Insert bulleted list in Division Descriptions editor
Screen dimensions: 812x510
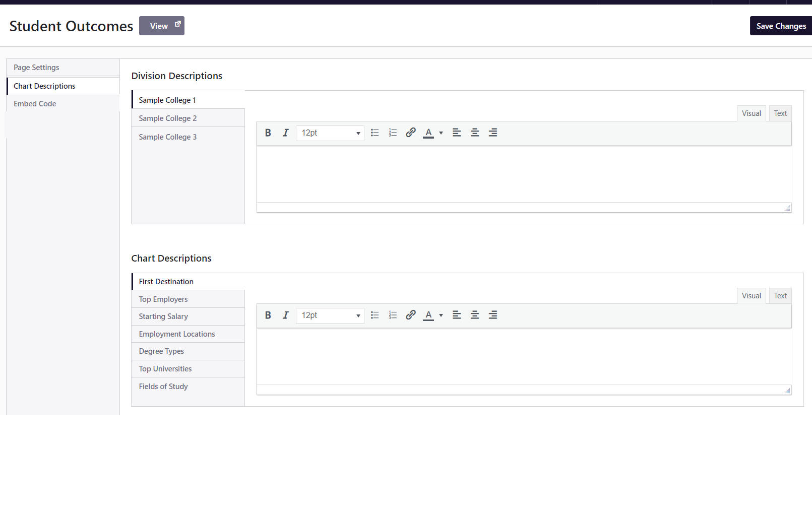[x=374, y=133]
